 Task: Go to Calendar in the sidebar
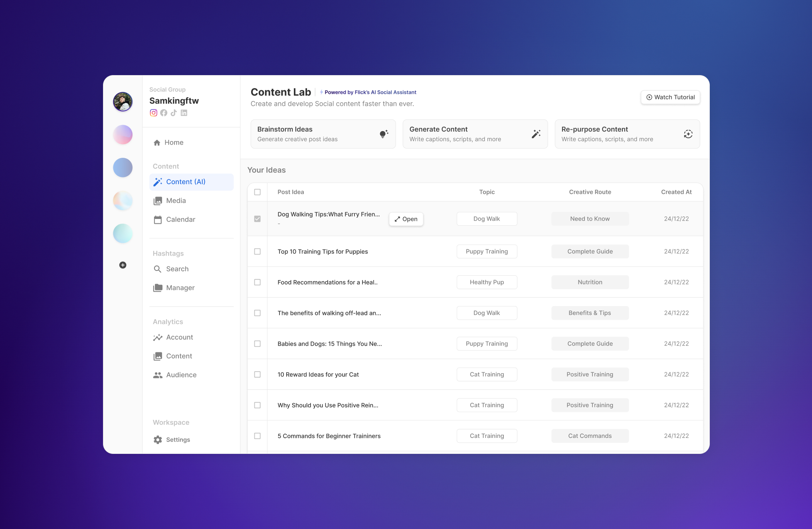[x=180, y=219]
